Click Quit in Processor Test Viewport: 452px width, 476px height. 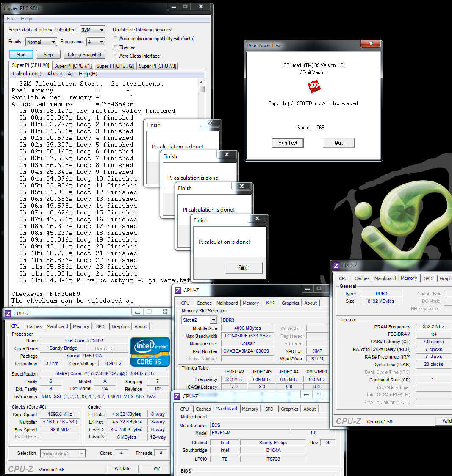pos(338,143)
